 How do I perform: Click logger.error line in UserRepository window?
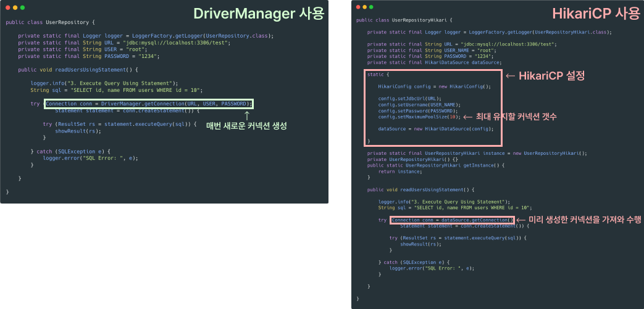pos(90,158)
